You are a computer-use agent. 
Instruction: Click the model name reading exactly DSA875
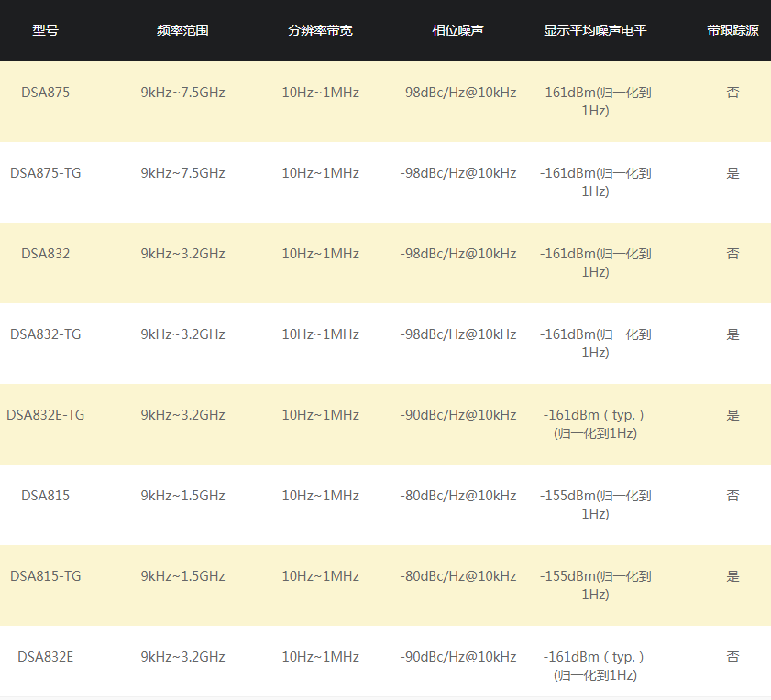(x=45, y=93)
